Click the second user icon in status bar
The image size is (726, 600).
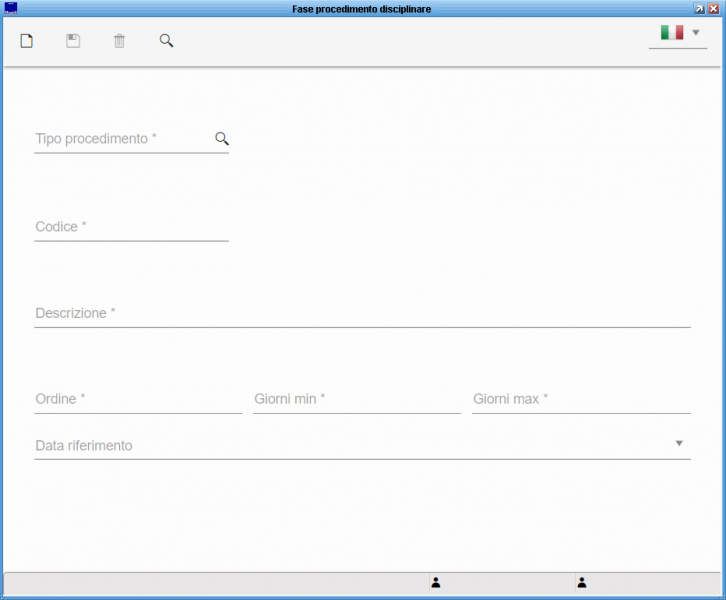[582, 582]
